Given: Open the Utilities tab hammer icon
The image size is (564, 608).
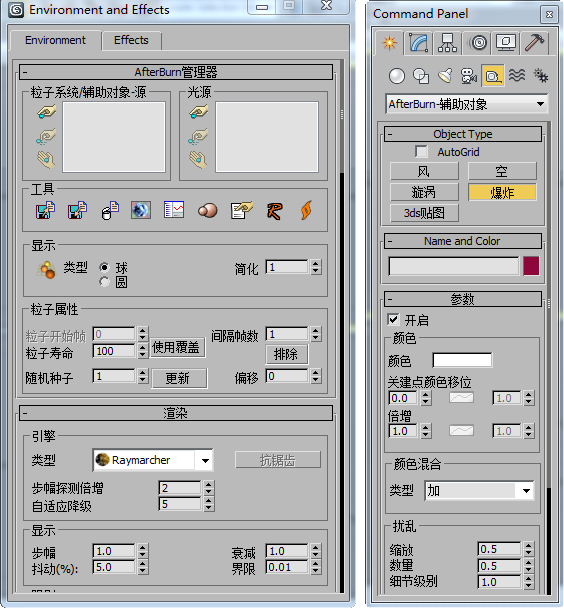Looking at the screenshot, I should click(x=534, y=43).
